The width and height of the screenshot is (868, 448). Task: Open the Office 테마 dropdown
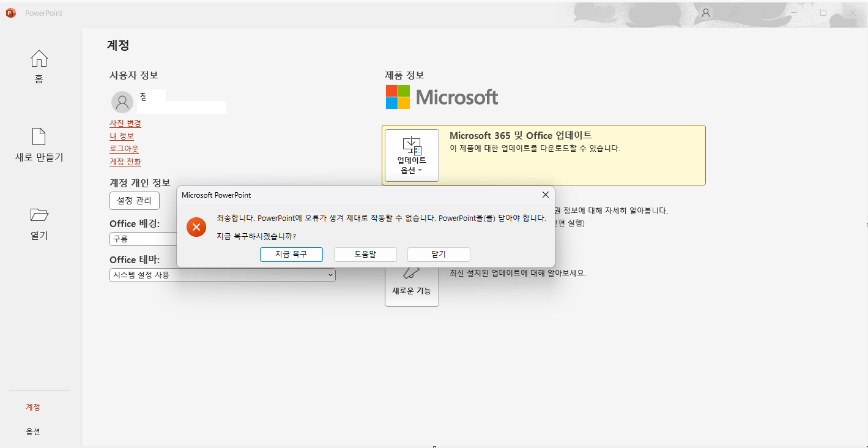coord(223,275)
